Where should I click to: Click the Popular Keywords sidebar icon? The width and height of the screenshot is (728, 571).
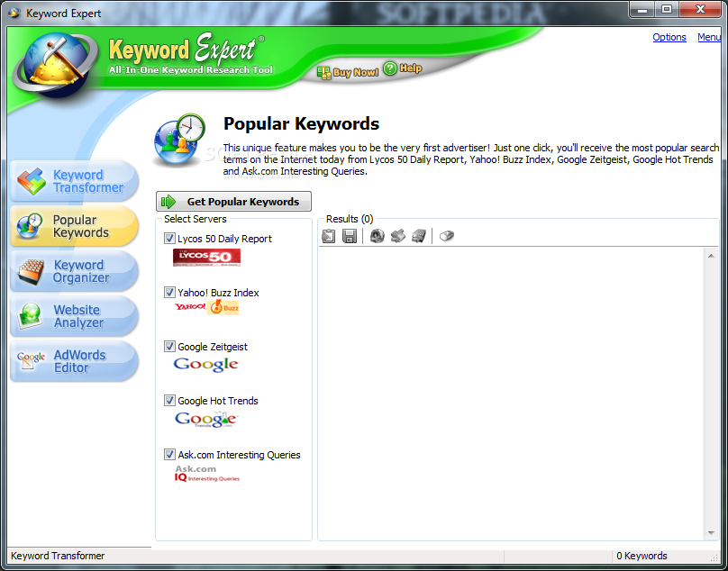pyautogui.click(x=30, y=226)
